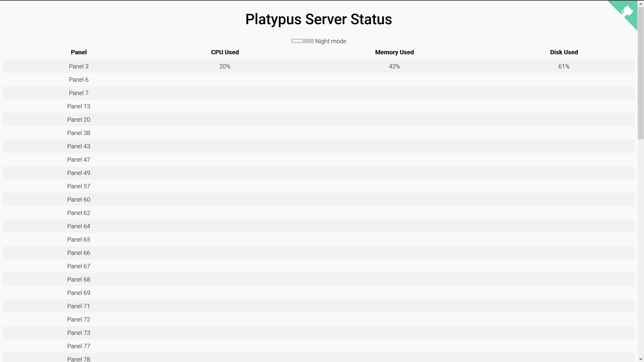This screenshot has height=362, width=644.
Task: Select the Panel 3 row name
Action: pos(79,66)
